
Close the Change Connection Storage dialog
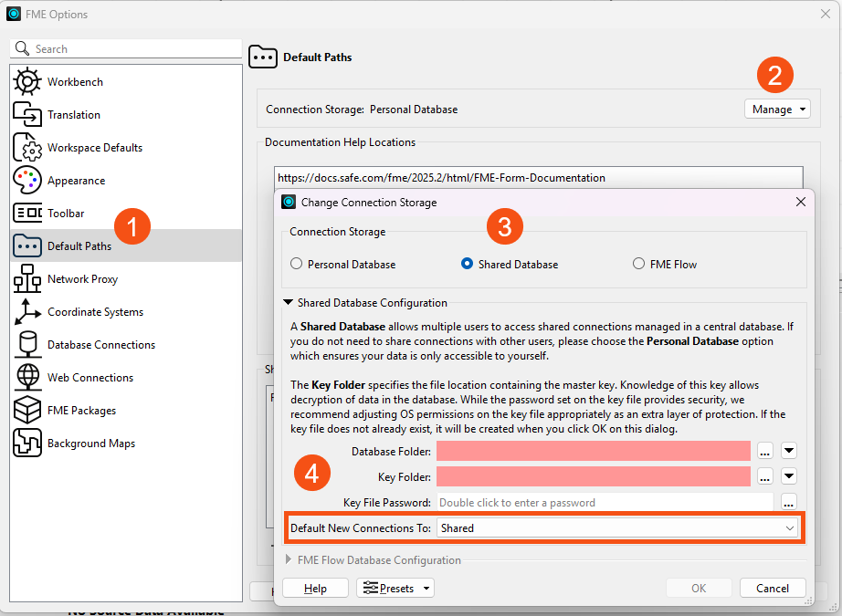[x=801, y=202]
